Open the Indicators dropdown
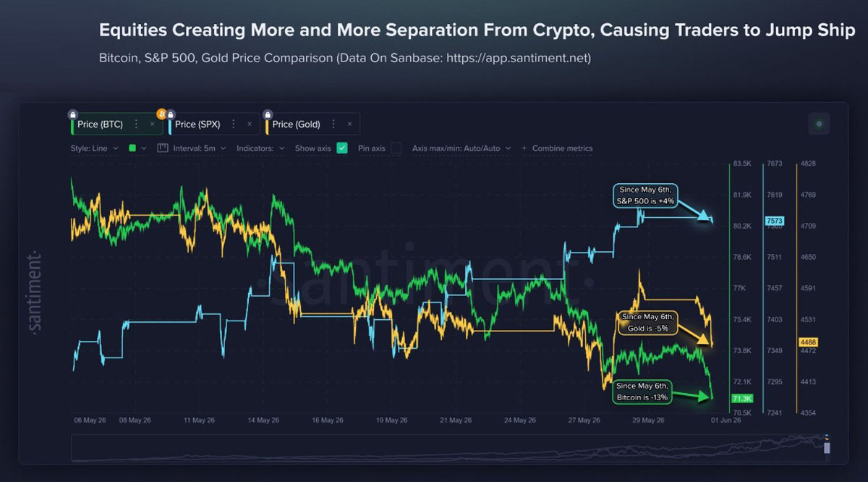 [260, 148]
